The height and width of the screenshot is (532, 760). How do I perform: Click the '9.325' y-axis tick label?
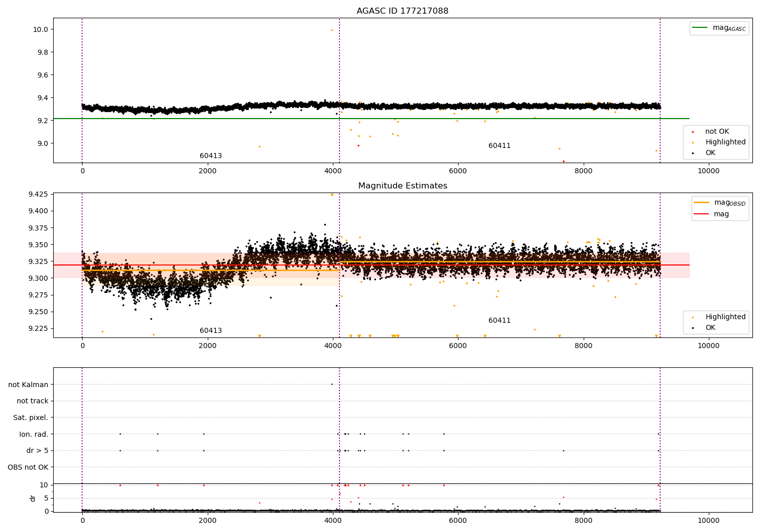coord(39,261)
